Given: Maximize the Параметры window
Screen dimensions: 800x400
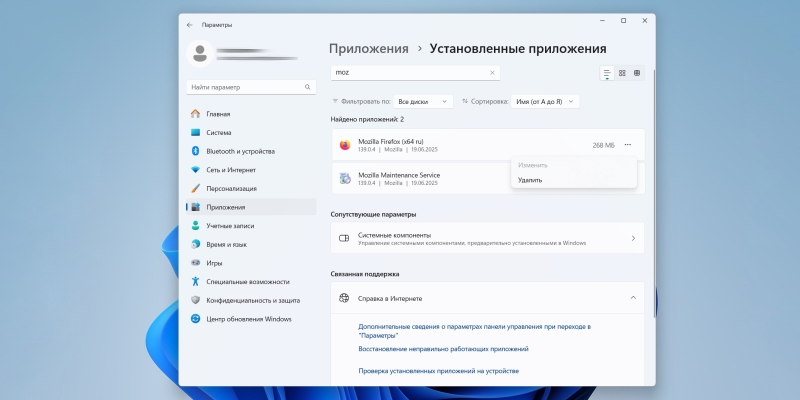Looking at the screenshot, I should coord(623,21).
